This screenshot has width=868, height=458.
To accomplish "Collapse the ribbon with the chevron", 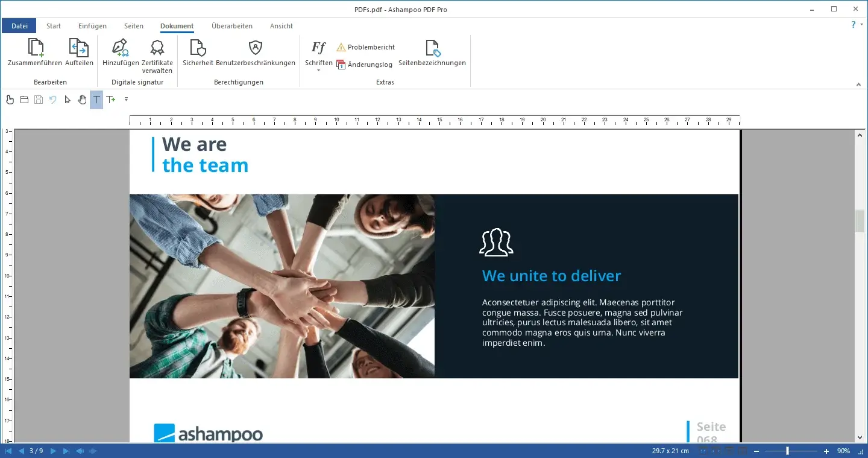I will tap(858, 84).
